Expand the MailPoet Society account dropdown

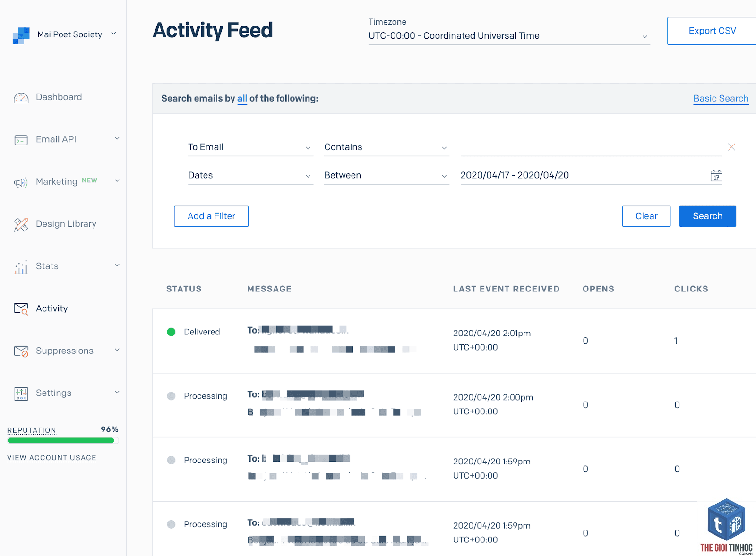pyautogui.click(x=113, y=34)
